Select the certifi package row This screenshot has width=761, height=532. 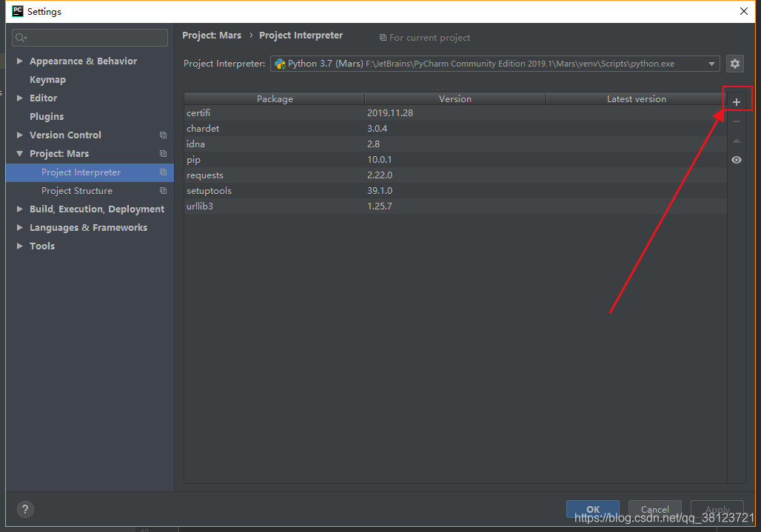455,113
